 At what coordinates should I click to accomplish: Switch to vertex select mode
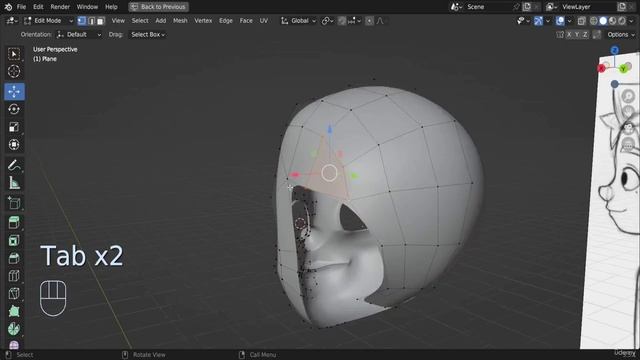point(82,21)
